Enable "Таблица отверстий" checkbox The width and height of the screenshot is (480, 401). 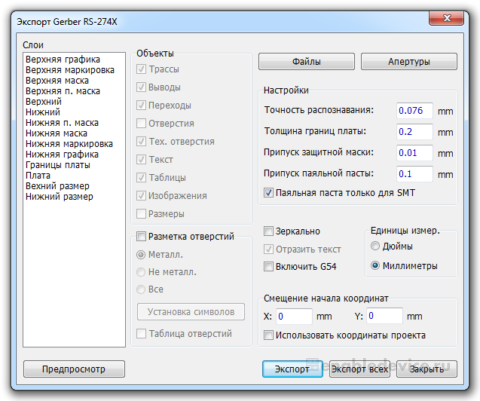coord(141,334)
